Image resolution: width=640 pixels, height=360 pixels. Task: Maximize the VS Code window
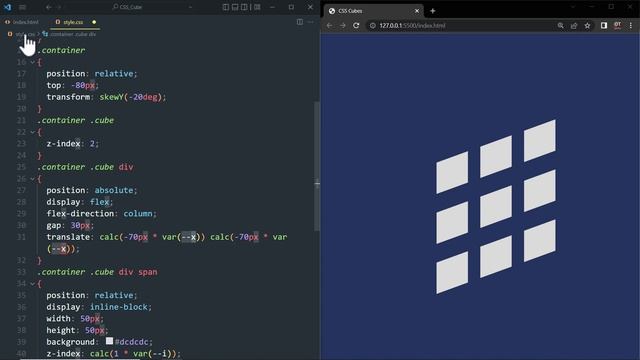291,7
